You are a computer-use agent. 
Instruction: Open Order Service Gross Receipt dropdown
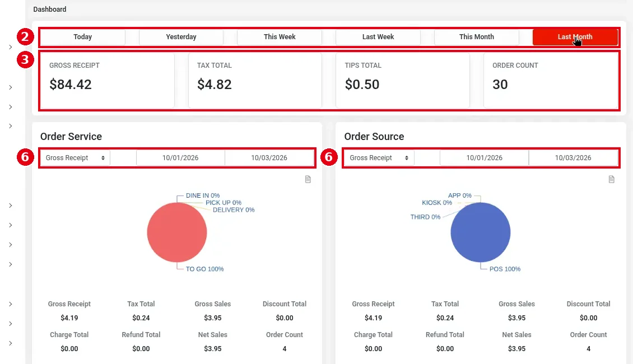pyautogui.click(x=75, y=158)
